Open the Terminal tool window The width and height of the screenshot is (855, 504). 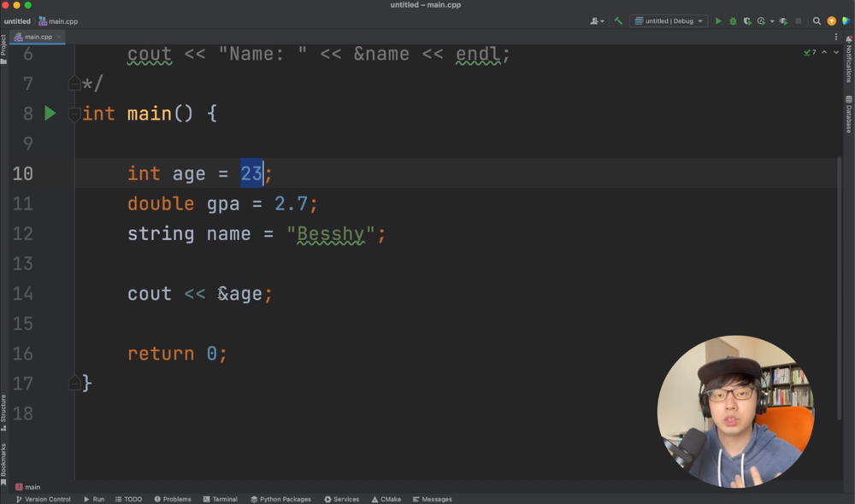pos(221,499)
